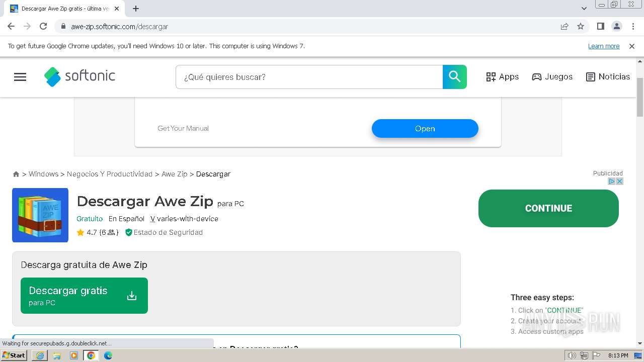
Task: Click the blue Open ad button
Action: click(x=425, y=129)
